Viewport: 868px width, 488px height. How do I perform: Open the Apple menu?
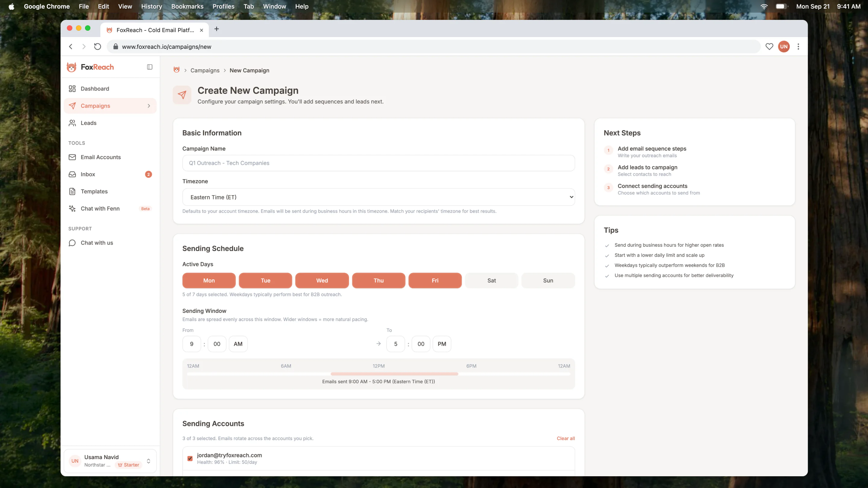tap(11, 6)
